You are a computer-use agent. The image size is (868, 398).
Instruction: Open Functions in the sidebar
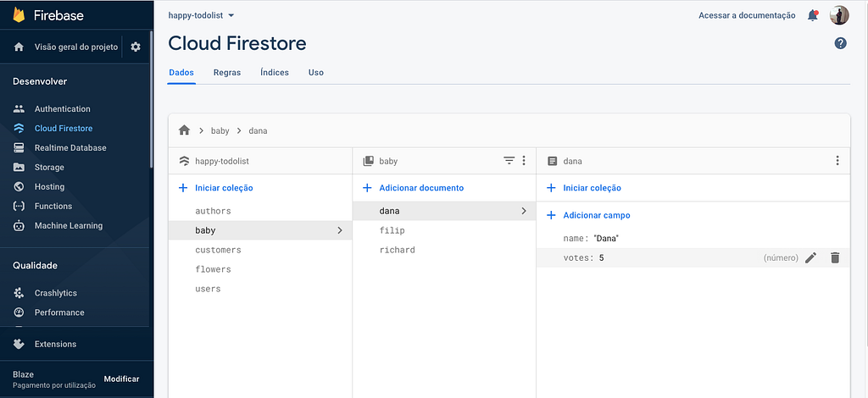pos(53,206)
